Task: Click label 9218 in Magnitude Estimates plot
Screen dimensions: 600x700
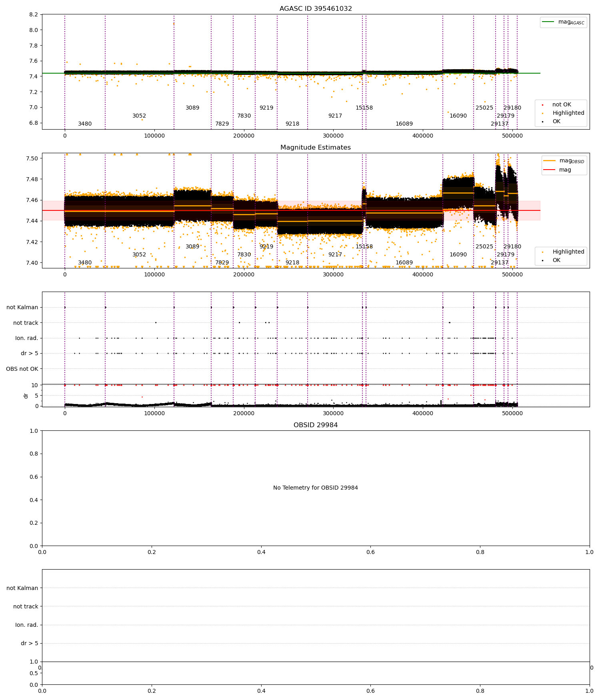Action: (292, 263)
